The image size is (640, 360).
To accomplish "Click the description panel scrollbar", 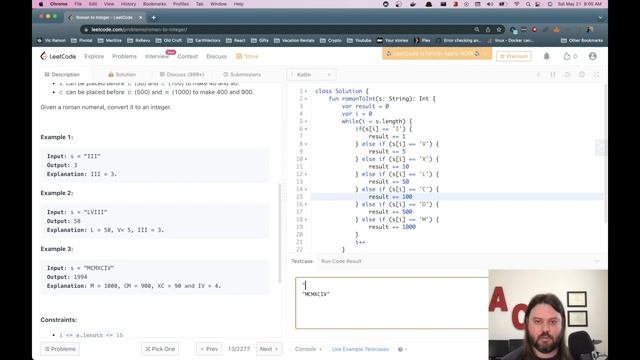I will click(280, 233).
